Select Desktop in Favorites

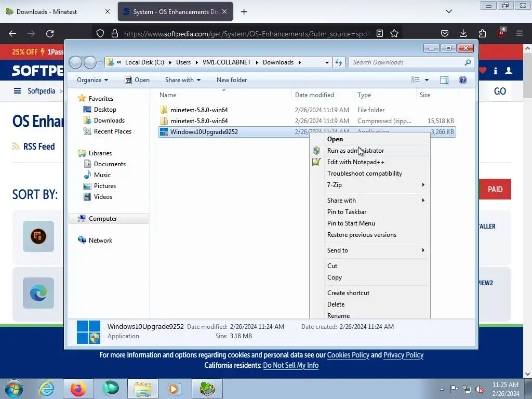[x=105, y=110]
